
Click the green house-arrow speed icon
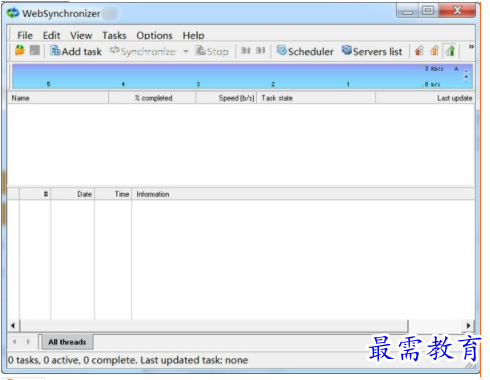pyautogui.click(x=450, y=51)
